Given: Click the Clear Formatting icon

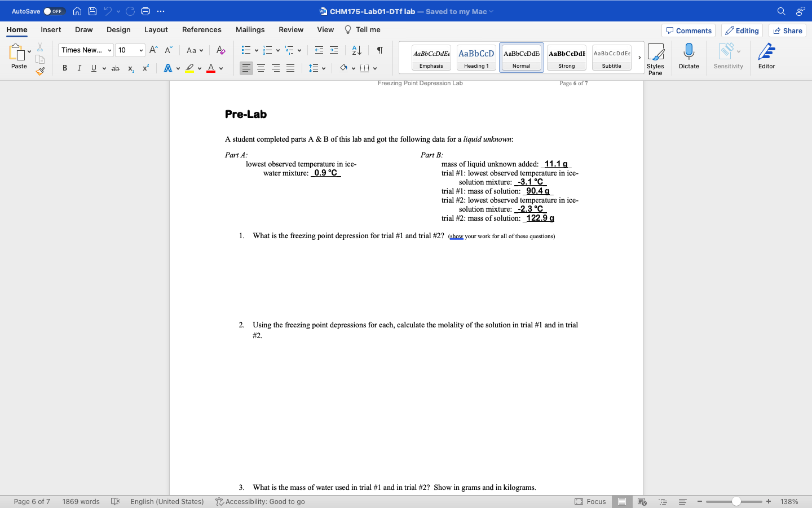Looking at the screenshot, I should point(220,50).
